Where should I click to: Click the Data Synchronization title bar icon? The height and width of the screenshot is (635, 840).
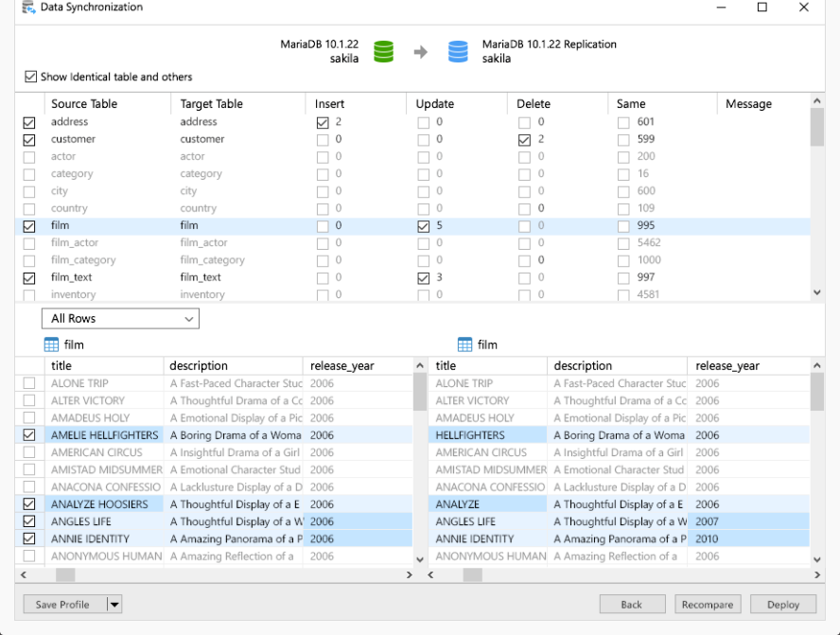point(28,8)
